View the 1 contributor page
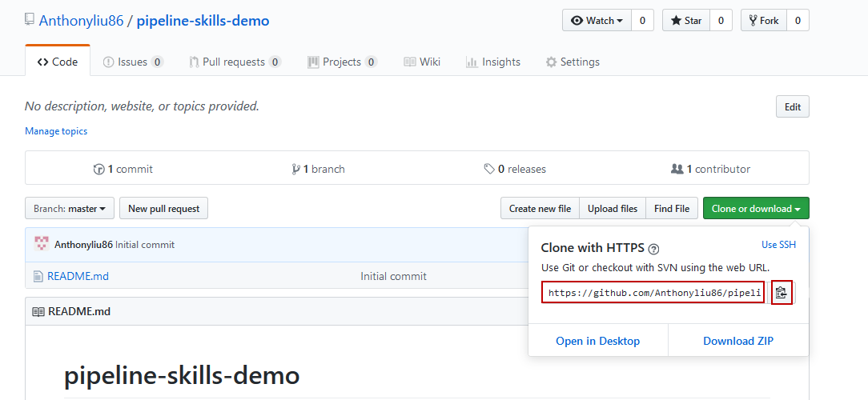 710,169
